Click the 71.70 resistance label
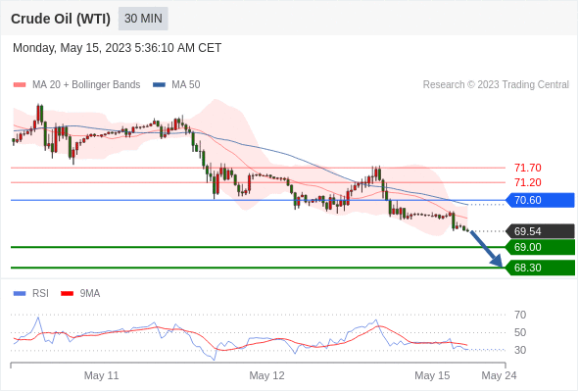The height and width of the screenshot is (392, 578). click(x=528, y=168)
